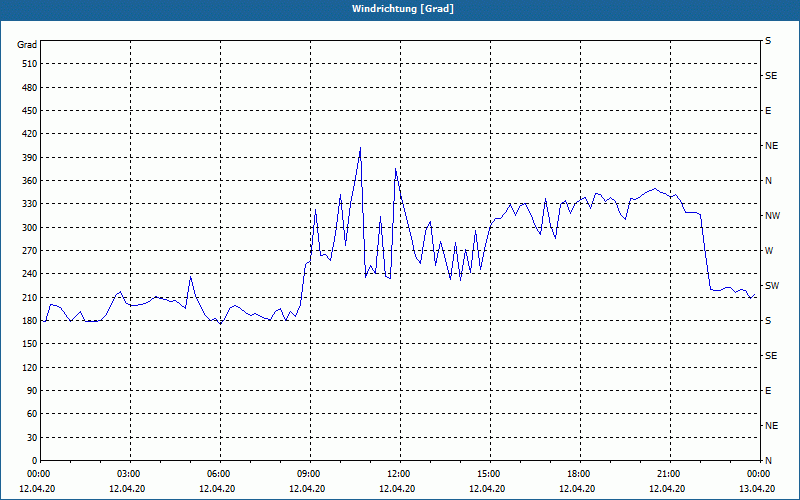
Task: Select the 210 degree axis label
Action: 30,297
